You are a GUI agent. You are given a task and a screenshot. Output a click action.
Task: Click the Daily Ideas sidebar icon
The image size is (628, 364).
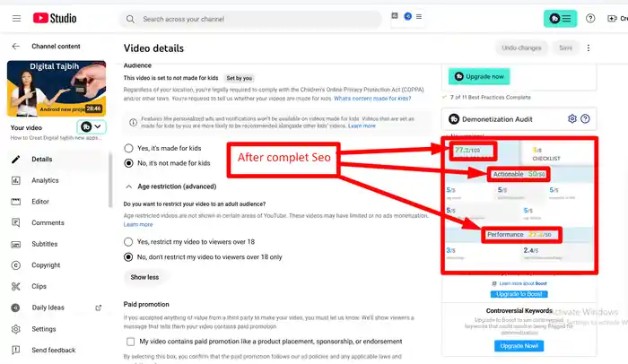click(x=15, y=308)
